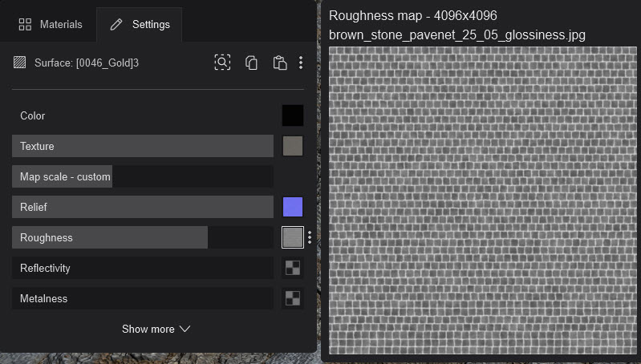Click the purple Relief map thumbnail
The image size is (641, 364).
pos(293,207)
